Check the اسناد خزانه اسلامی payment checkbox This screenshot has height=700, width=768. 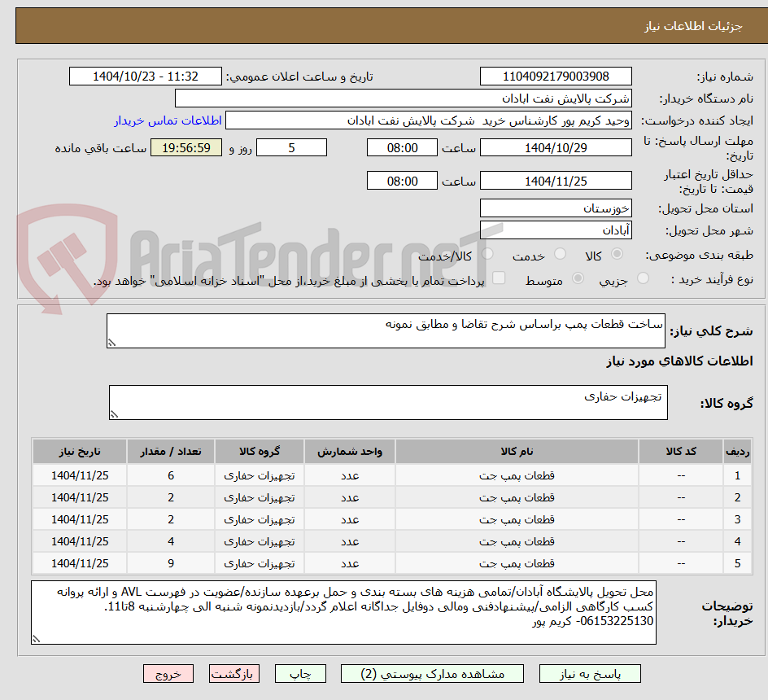coord(499,277)
